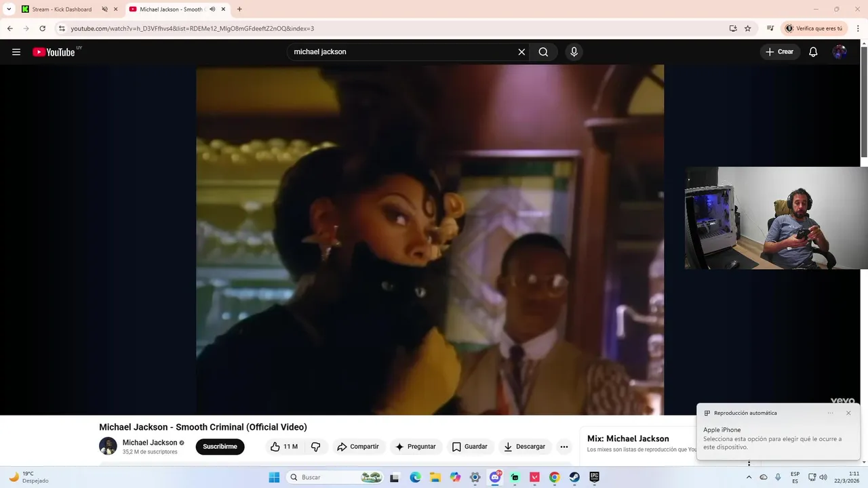Open more actions three-dot menu
Viewport: 868px width, 488px height.
(x=564, y=447)
